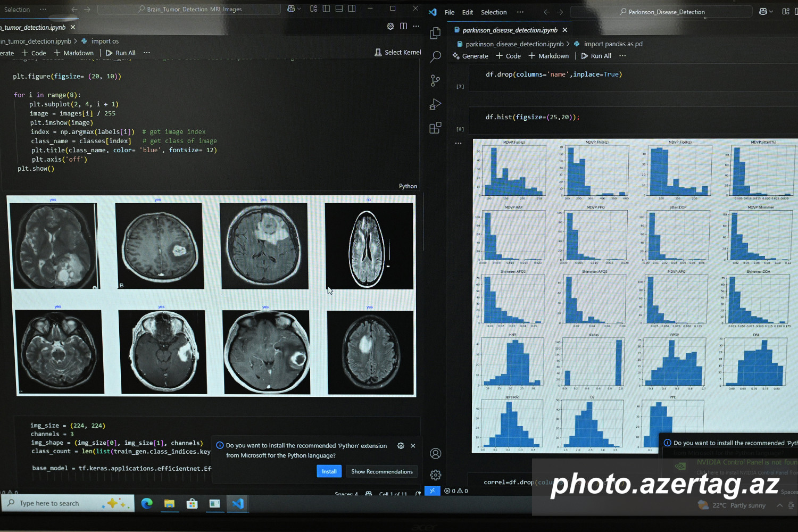Open Extensions view in the activity bar
The width and height of the screenshot is (798, 532).
[x=435, y=128]
